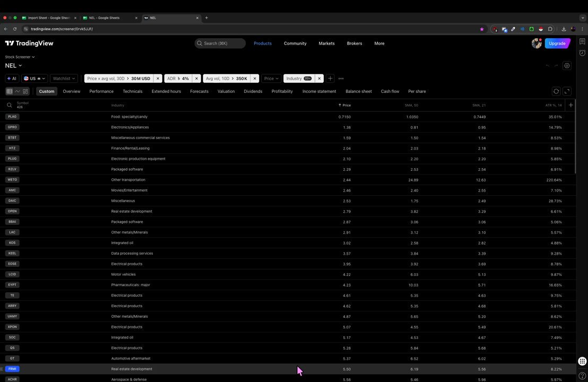Open the US market selector dropdown
The height and width of the screenshot is (382, 588).
click(34, 79)
